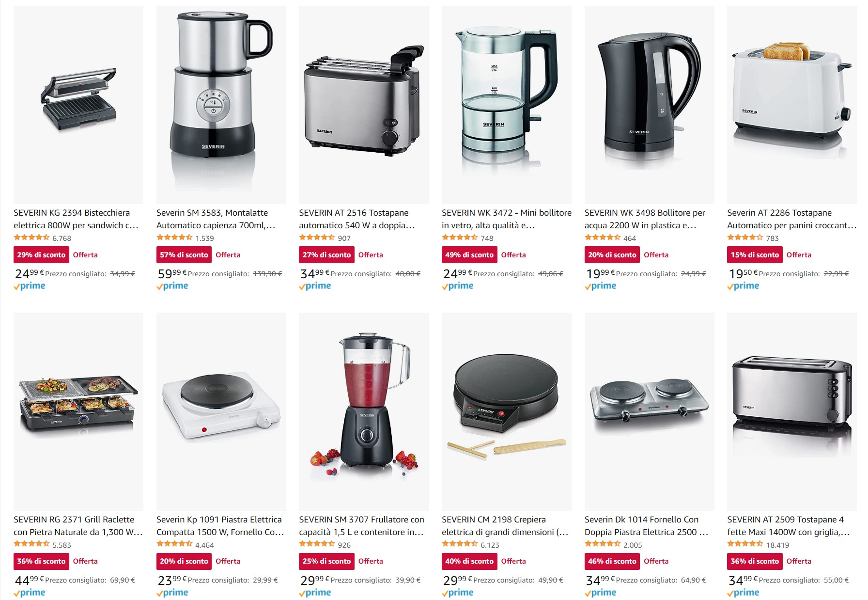Viewport: 868px width, 600px height.
Task: Click the star rating of the AT 2509 Tostapane
Action: pos(745,544)
